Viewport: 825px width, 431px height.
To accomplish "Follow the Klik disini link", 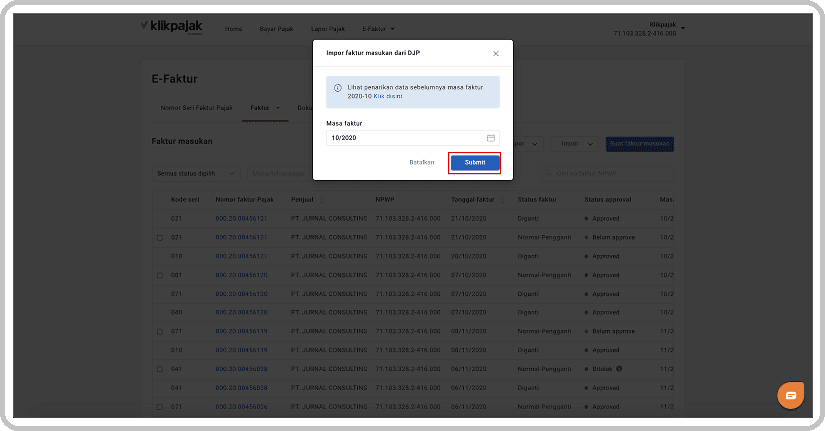I will pos(388,96).
